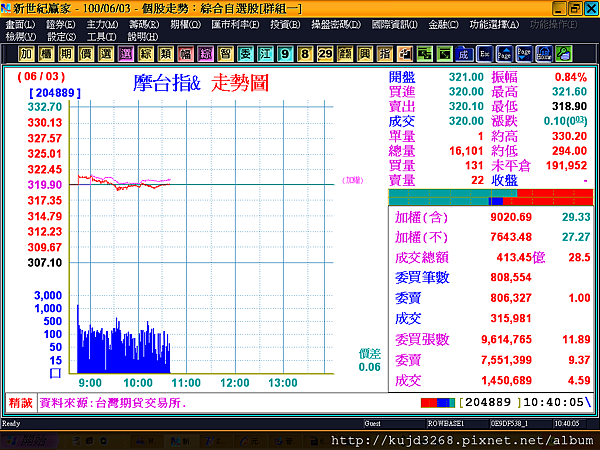Open the 功能選擇(A) menu
The image size is (600, 450).
pos(494,24)
